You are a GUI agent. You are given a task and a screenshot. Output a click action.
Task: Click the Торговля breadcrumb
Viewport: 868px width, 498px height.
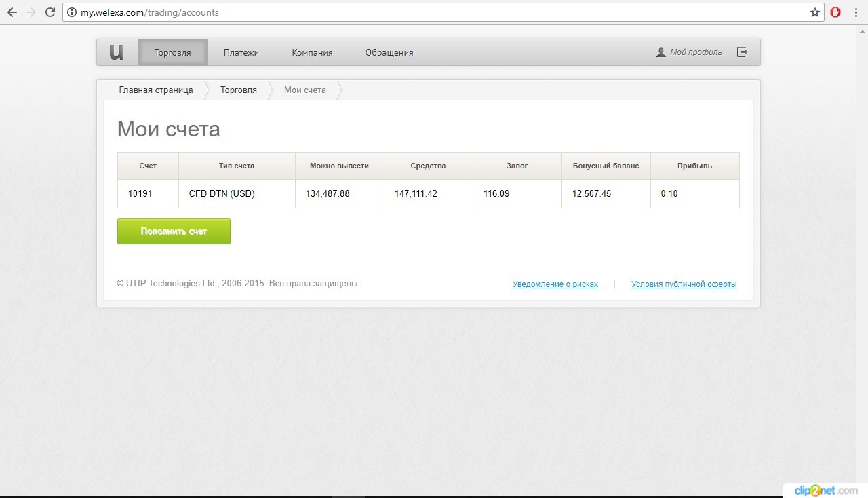point(239,90)
